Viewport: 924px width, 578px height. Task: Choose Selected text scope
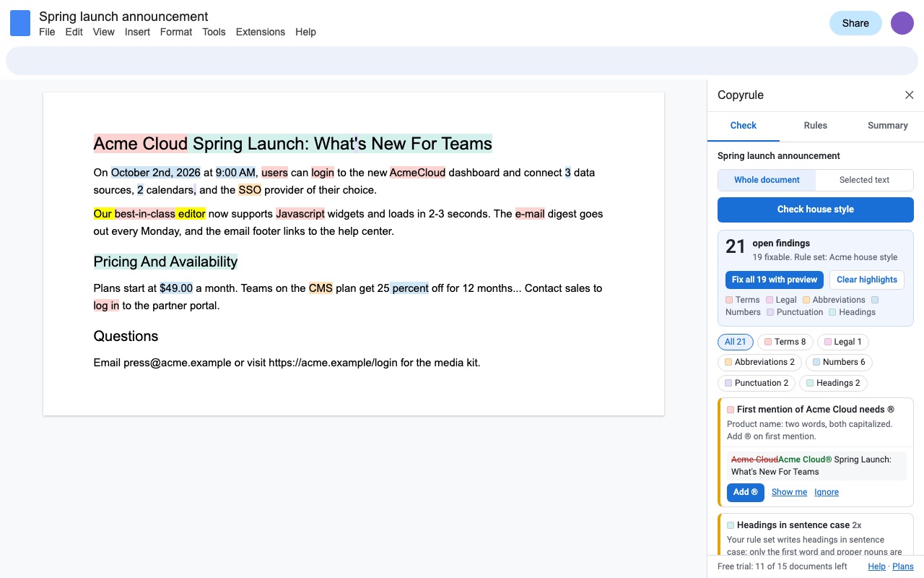click(864, 180)
